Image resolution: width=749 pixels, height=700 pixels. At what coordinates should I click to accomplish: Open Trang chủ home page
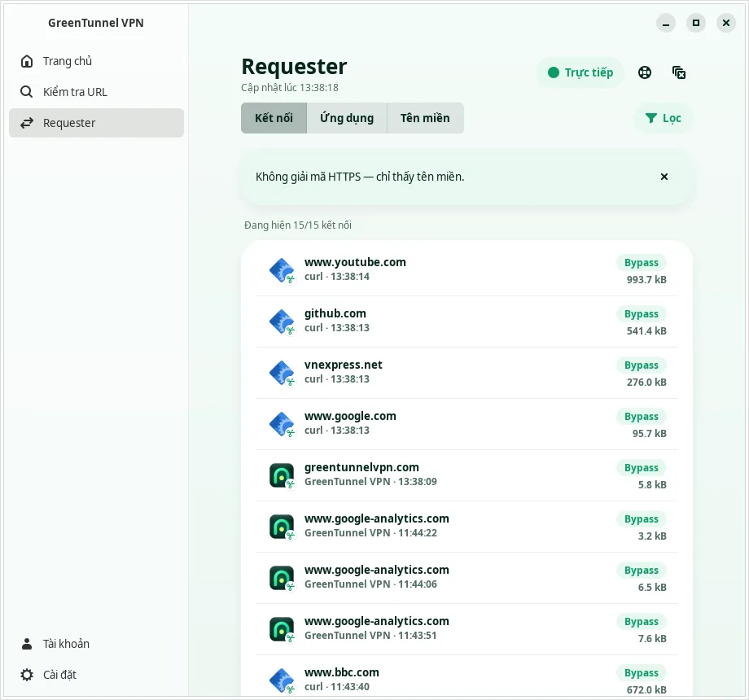pyautogui.click(x=96, y=61)
